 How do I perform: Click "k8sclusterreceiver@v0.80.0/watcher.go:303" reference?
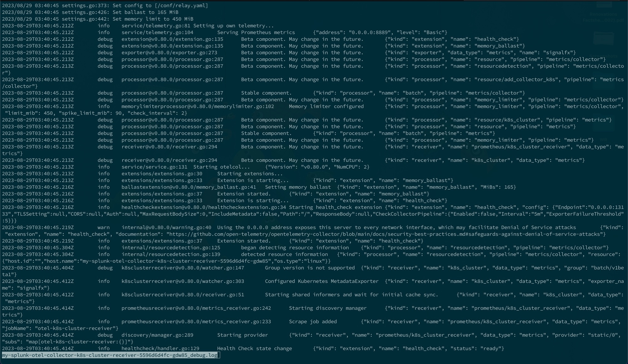tap(183, 281)
